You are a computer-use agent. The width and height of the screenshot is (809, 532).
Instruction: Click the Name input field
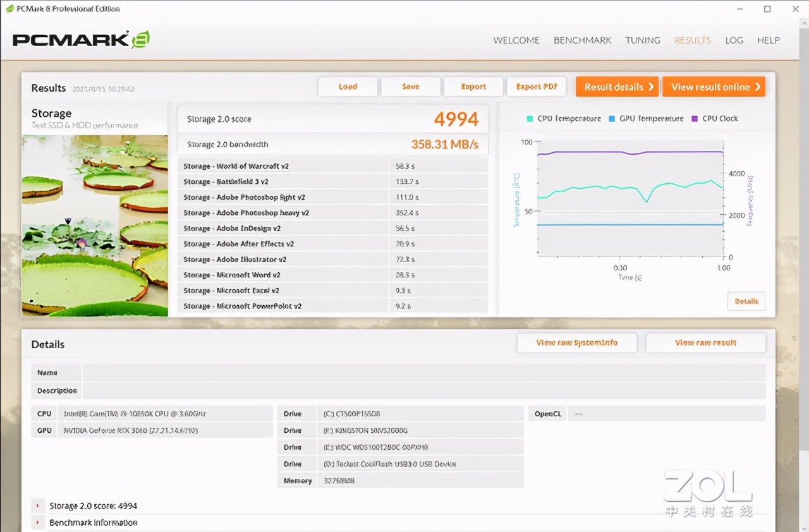pos(424,373)
